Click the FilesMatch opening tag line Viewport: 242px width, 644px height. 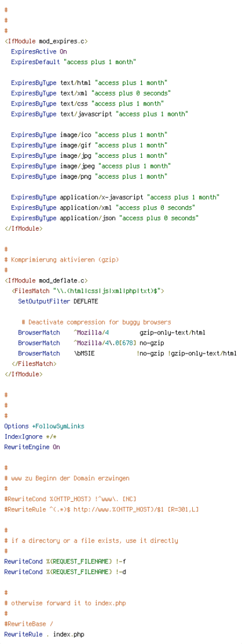coord(88,291)
